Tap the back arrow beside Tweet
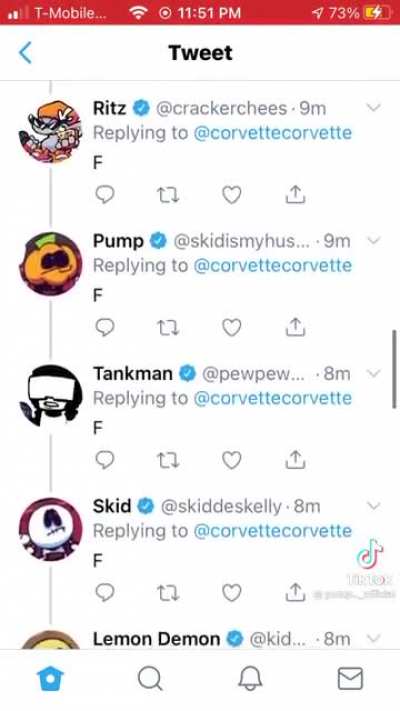The image size is (400, 711). click(25, 53)
